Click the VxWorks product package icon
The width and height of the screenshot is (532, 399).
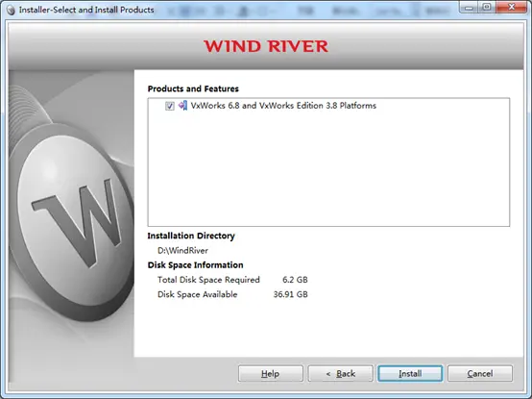click(x=182, y=106)
